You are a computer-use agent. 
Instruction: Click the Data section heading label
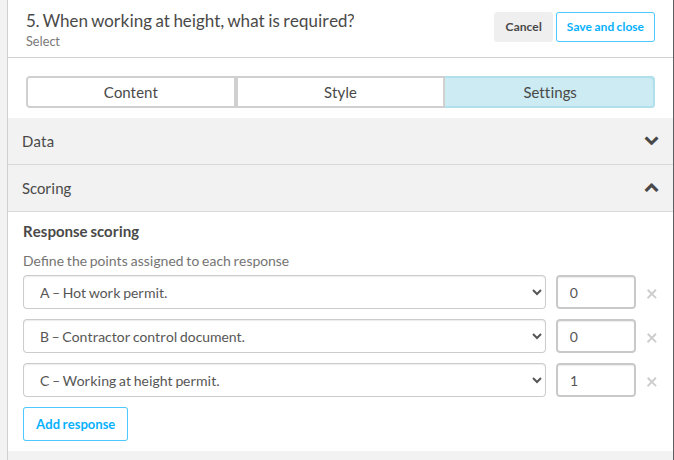click(x=38, y=142)
